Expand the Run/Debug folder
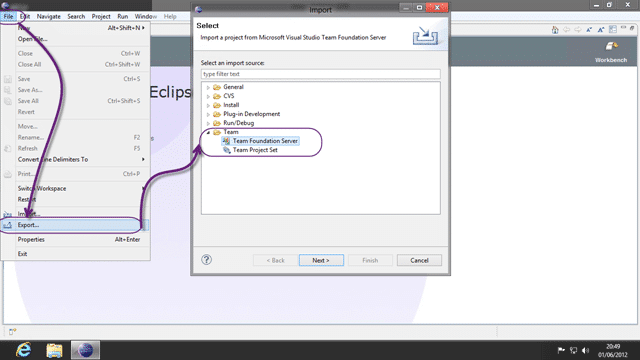Viewport: 640px width, 360px height. (x=208, y=123)
